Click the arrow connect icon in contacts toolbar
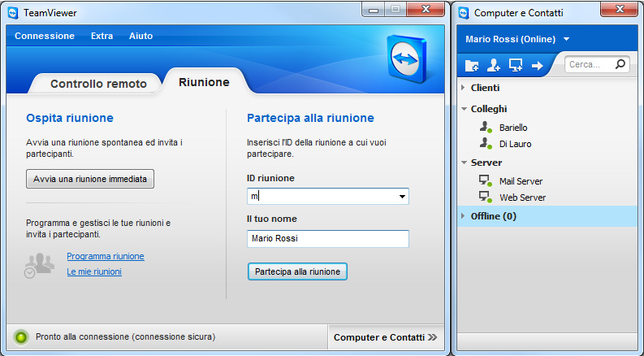This screenshot has height=356, width=644. 537,66
